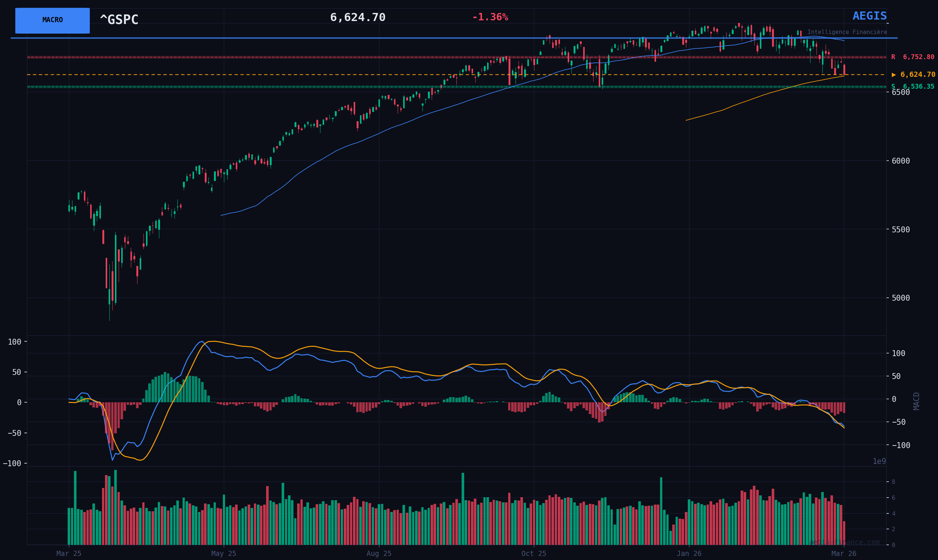This screenshot has height=560, width=938.
Task: Click the aegis-finance.com watermark
Action: tap(844, 542)
